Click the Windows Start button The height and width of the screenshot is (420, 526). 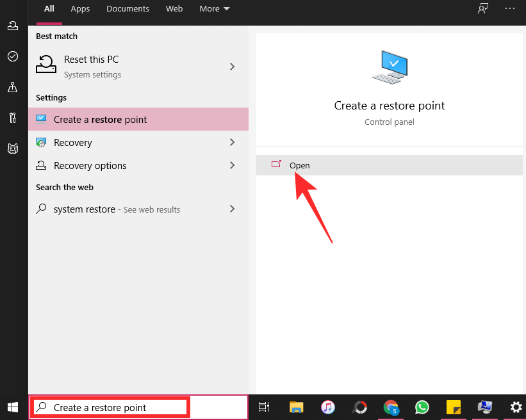[13, 407]
